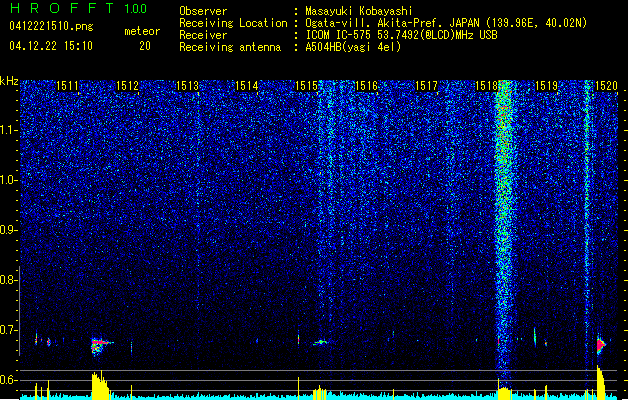Click the HROFFT 1.0.0 title text
This screenshot has height=400, width=629.
pos(79,8)
